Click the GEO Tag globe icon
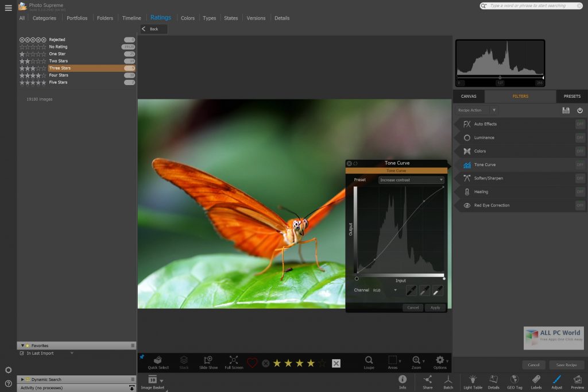The width and height of the screenshot is (588, 392). [514, 381]
